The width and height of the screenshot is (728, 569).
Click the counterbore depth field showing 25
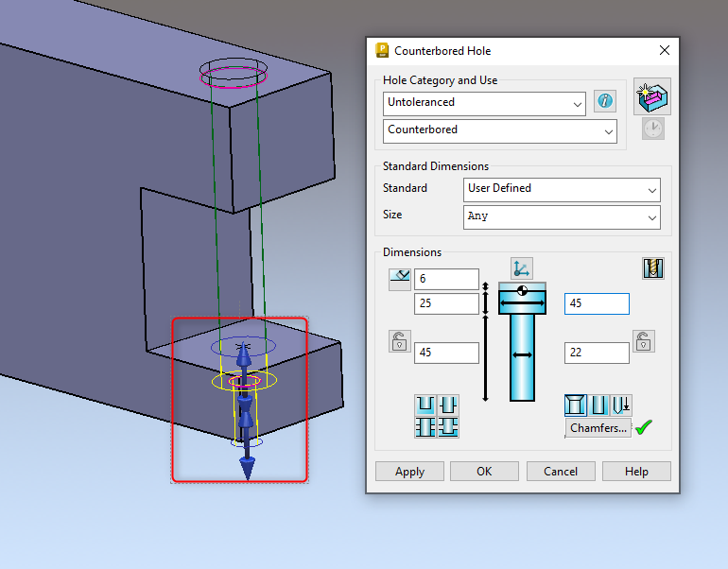(x=446, y=303)
